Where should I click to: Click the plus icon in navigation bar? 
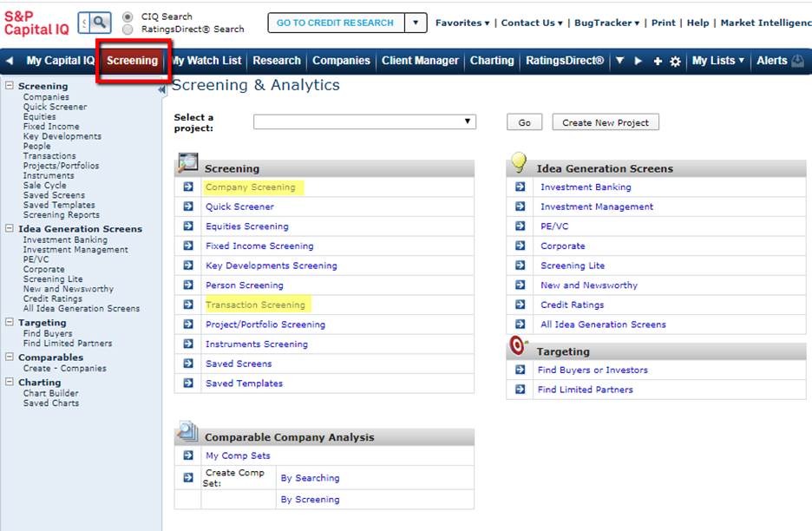(658, 61)
